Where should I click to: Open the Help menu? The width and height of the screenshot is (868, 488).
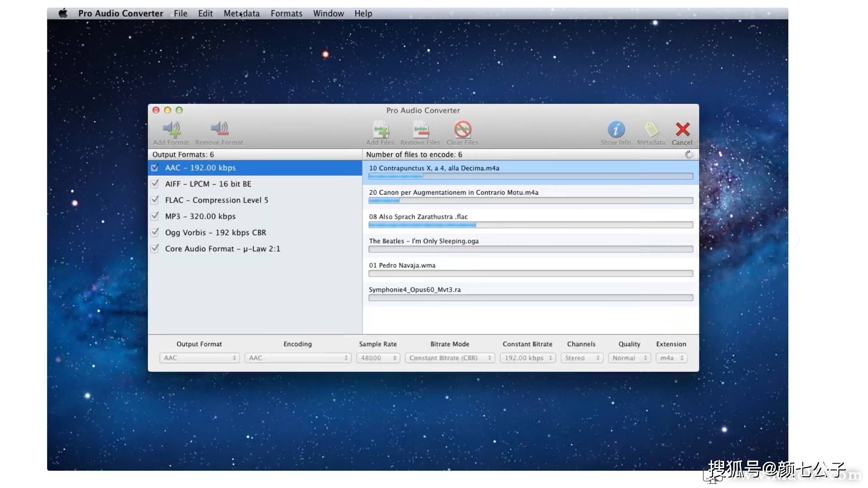coord(363,14)
